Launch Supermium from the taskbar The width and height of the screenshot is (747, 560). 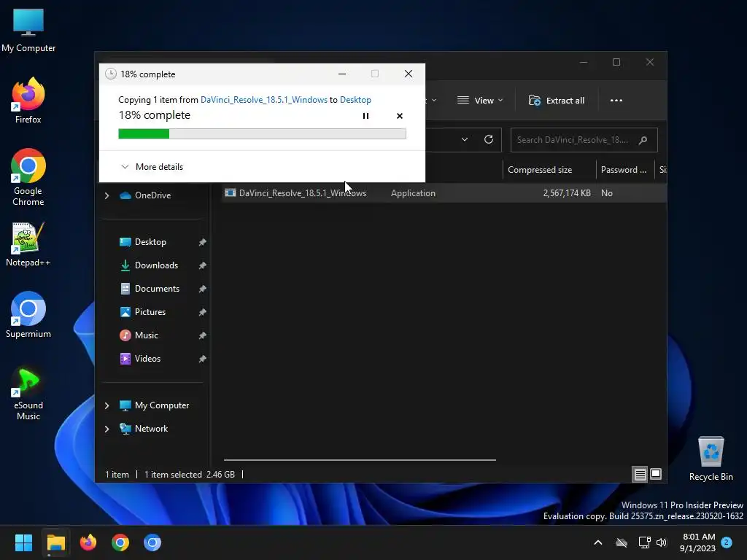pyautogui.click(x=152, y=542)
